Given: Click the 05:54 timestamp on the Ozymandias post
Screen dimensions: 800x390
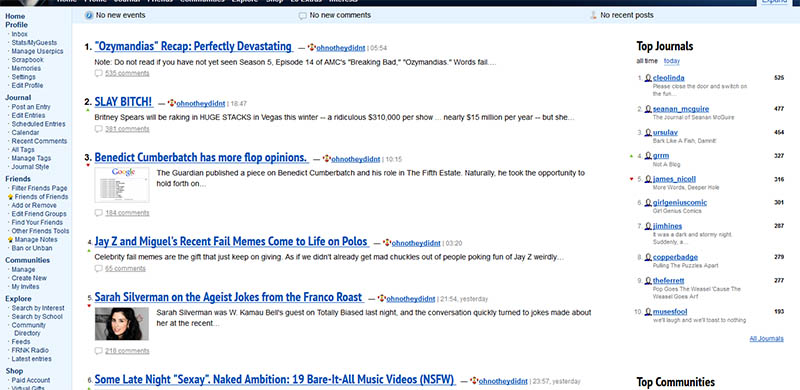Looking at the screenshot, I should [x=379, y=48].
